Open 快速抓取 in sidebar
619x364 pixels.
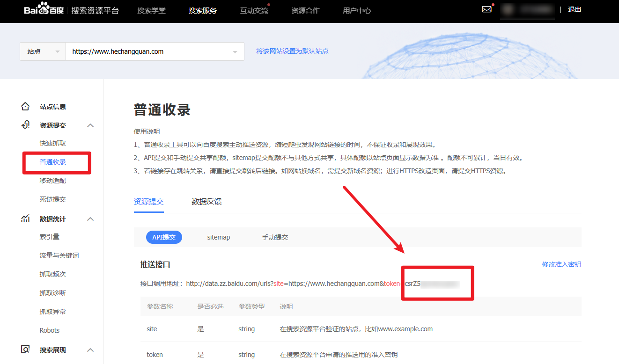click(53, 143)
